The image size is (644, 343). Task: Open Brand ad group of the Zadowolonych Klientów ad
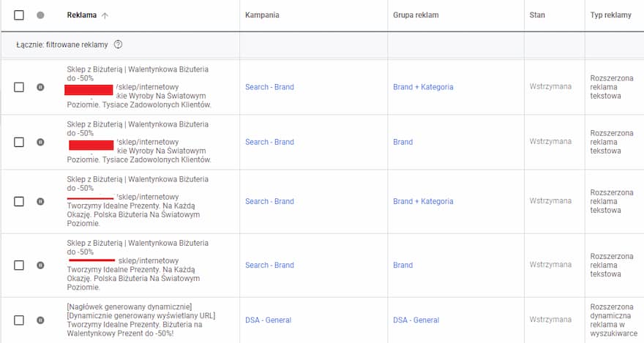(403, 142)
